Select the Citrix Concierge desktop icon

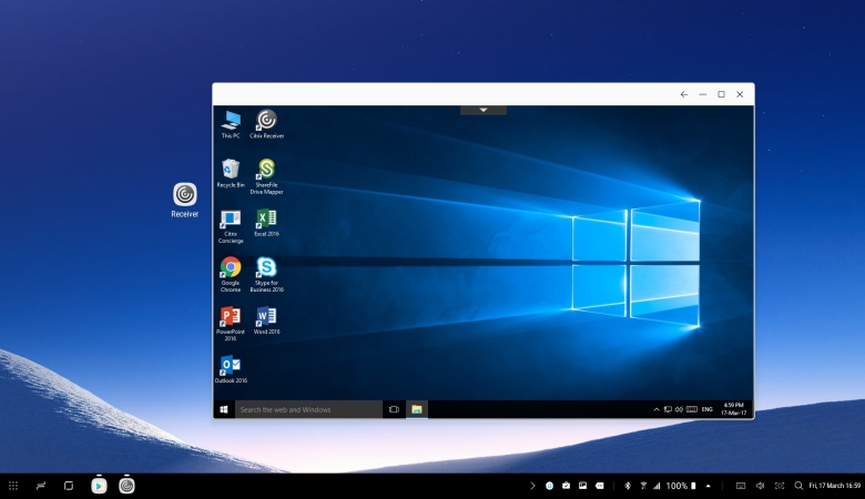coord(230,219)
